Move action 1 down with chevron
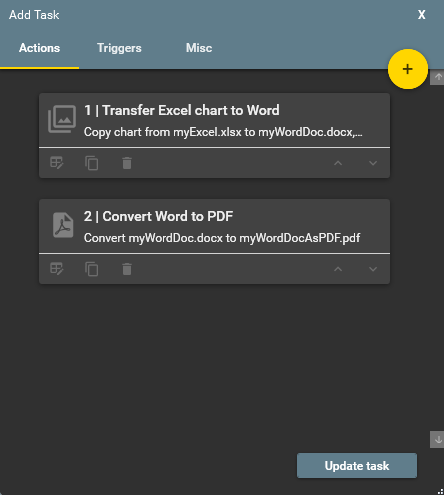This screenshot has width=444, height=495. pyautogui.click(x=373, y=163)
